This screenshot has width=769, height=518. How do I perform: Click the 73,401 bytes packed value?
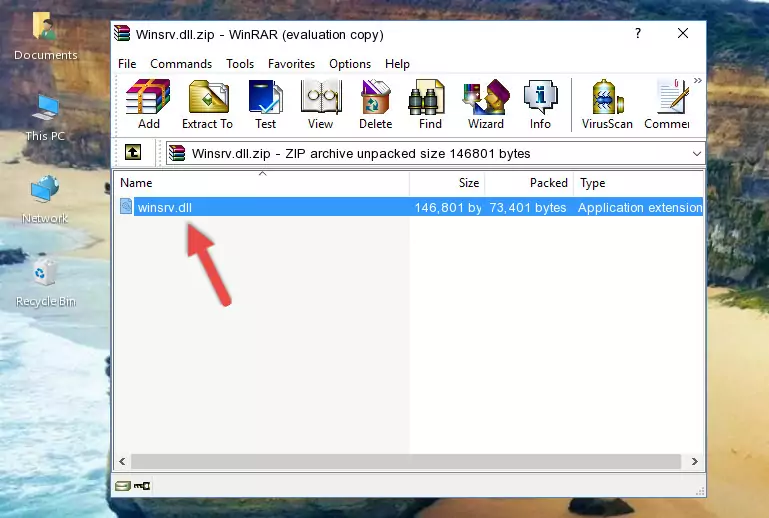[x=528, y=207]
